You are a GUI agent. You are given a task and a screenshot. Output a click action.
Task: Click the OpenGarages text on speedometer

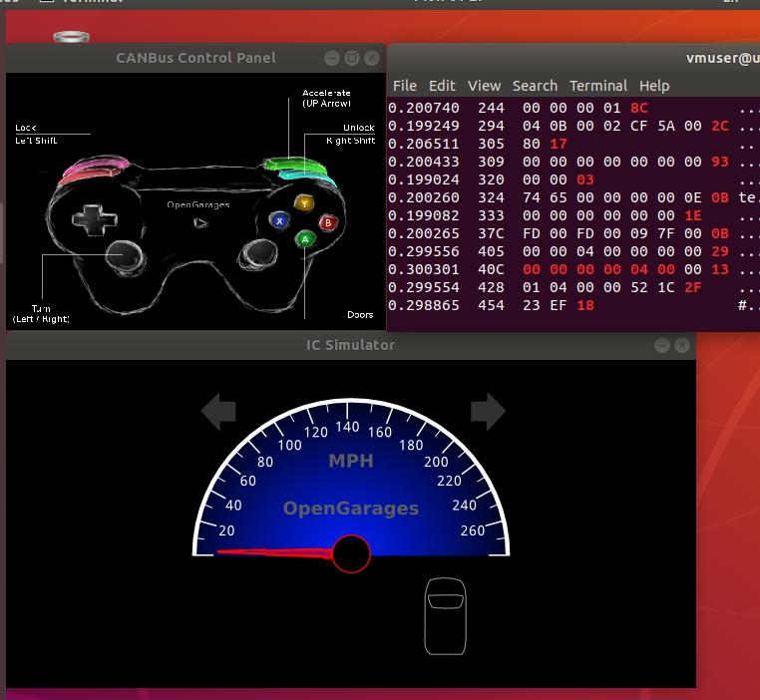[351, 509]
